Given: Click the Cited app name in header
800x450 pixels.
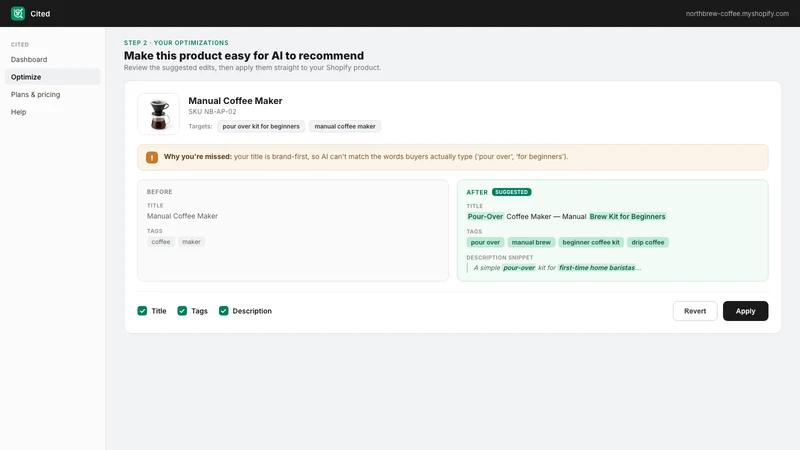Looking at the screenshot, I should pos(40,14).
